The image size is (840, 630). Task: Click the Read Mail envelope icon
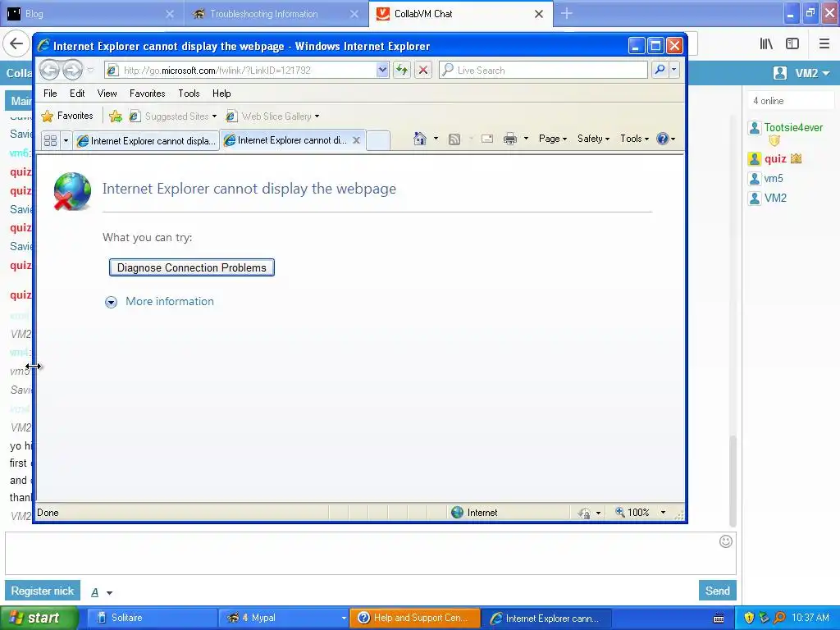(487, 139)
